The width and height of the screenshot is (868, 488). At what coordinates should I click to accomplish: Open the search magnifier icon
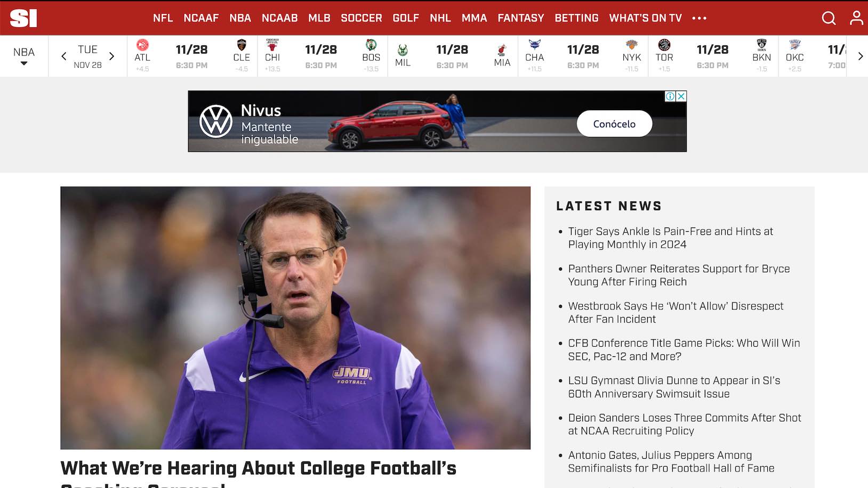[x=829, y=18]
